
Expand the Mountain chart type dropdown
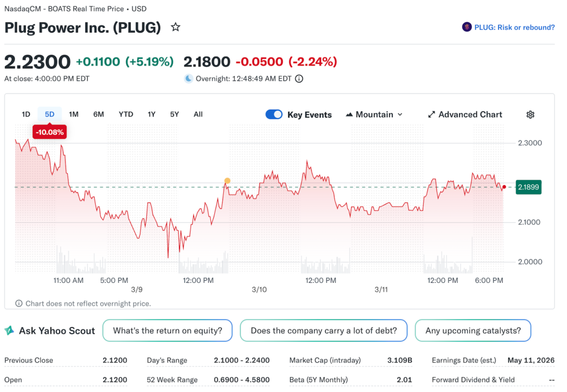pos(374,115)
